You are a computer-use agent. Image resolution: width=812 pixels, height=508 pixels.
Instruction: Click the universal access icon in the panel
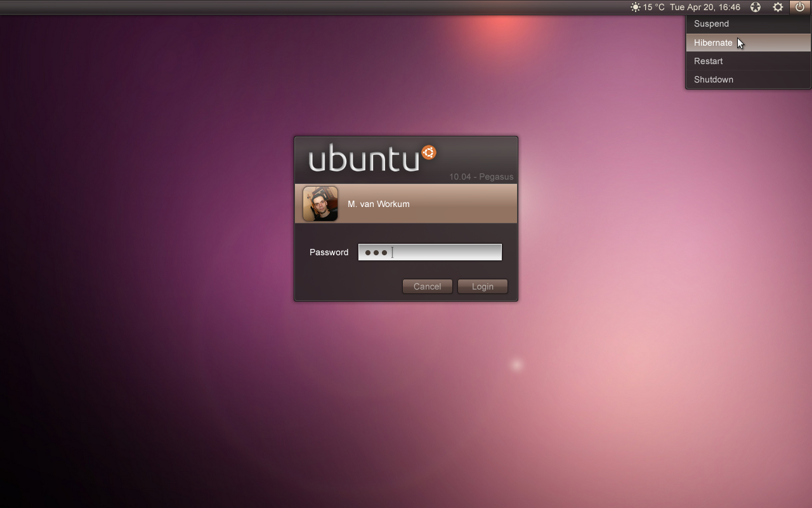(755, 7)
